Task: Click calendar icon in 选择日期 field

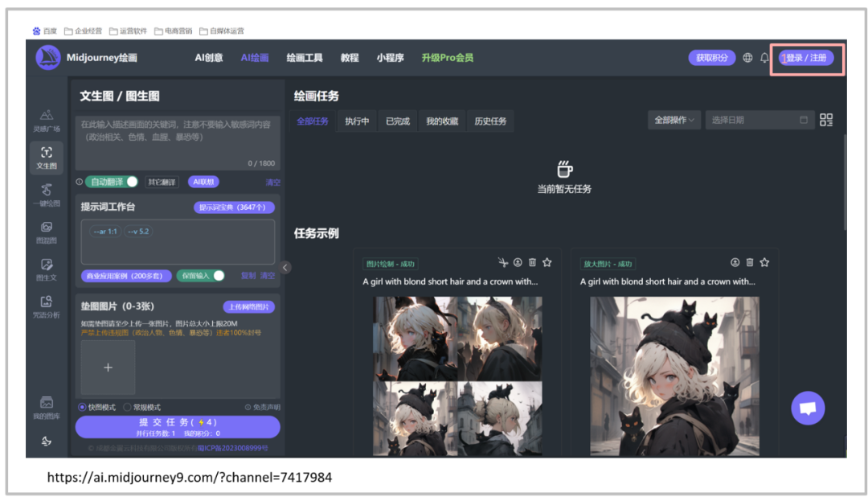Action: click(803, 120)
